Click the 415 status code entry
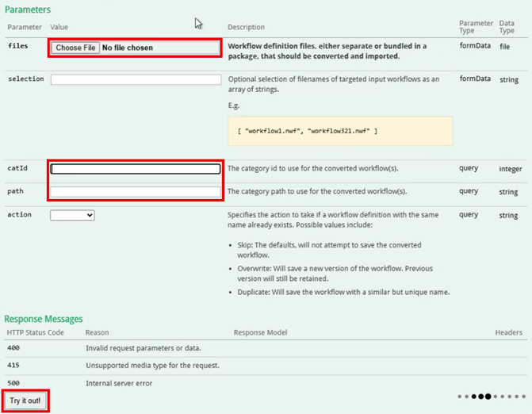Image resolution: width=532 pixels, height=414 pixels. [12, 366]
